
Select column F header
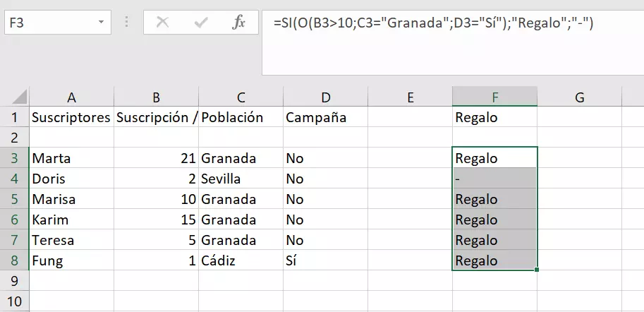coord(494,97)
